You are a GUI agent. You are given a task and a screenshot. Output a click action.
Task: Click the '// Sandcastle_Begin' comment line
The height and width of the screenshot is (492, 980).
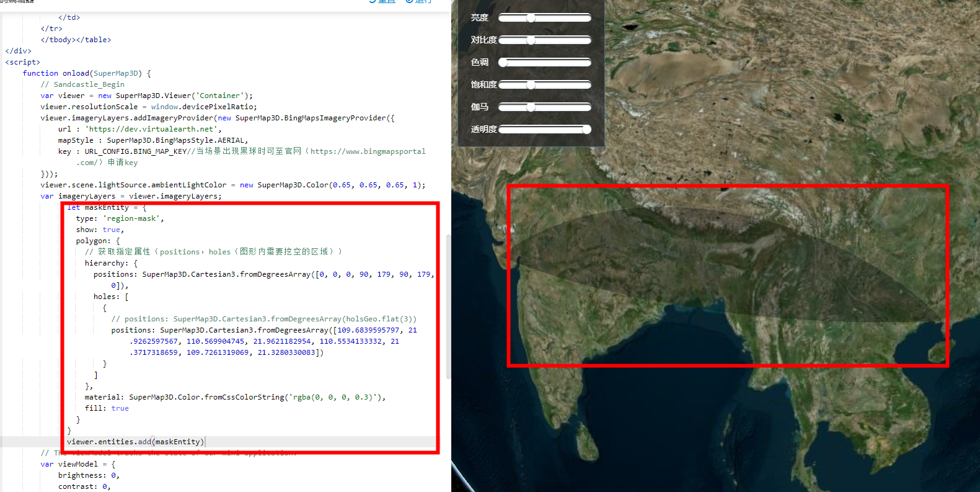[x=82, y=84]
